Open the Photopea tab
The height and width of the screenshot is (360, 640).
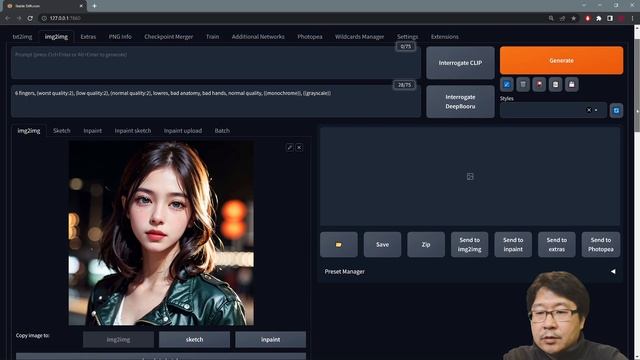coord(310,36)
